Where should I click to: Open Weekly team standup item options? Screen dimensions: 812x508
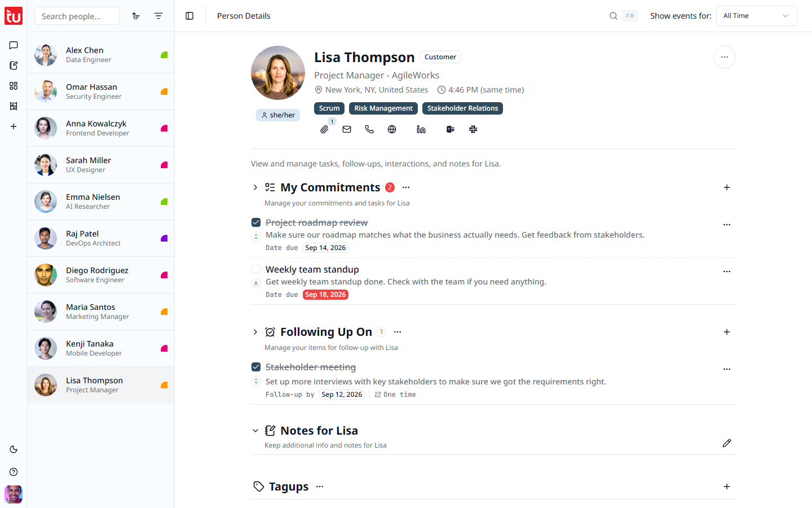click(727, 271)
